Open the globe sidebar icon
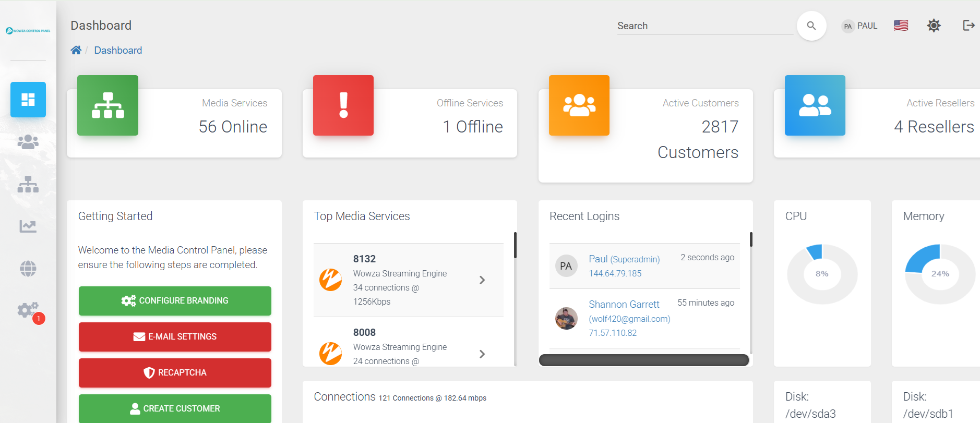This screenshot has height=423, width=980. pos(28,269)
